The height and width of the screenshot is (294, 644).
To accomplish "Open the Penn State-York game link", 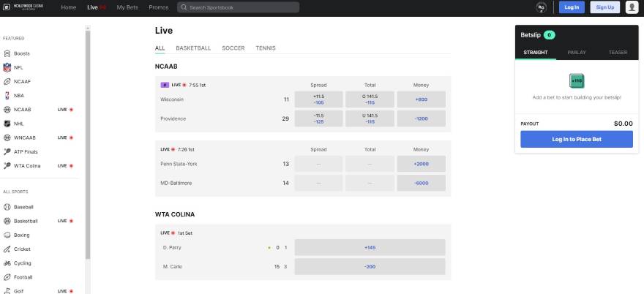I will [x=179, y=164].
